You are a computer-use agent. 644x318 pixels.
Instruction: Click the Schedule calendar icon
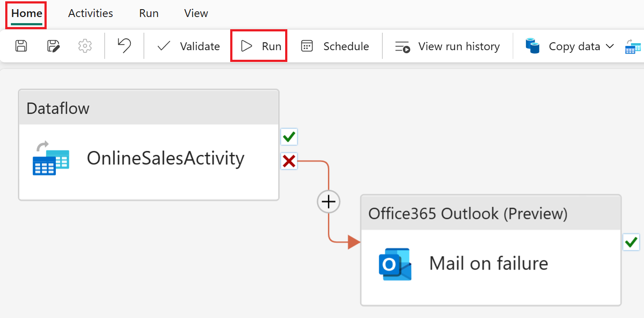click(308, 46)
